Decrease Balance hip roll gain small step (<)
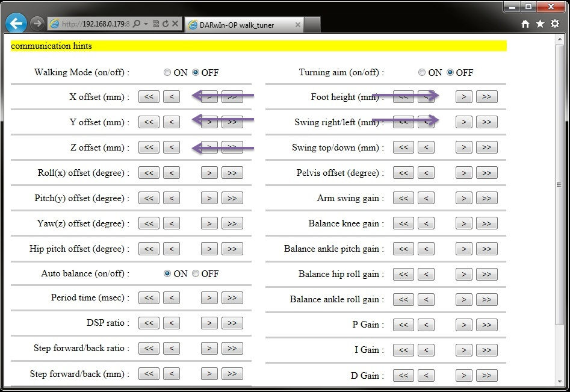This screenshot has width=570, height=392. [426, 274]
